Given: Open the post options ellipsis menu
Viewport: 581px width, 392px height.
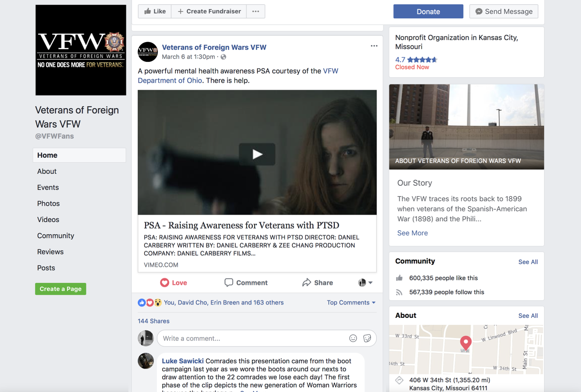Looking at the screenshot, I should (374, 46).
